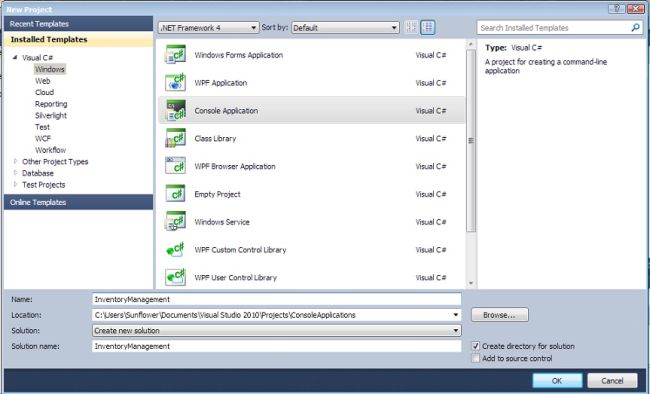Click the WPF User Control Library icon
This screenshot has width=650, height=394.
tap(175, 277)
